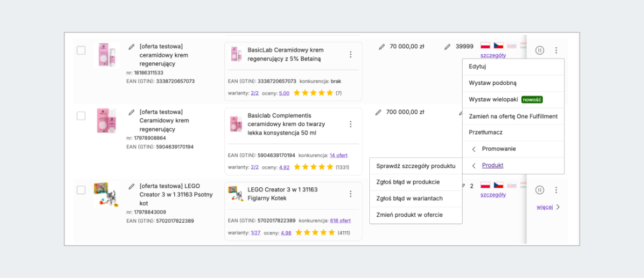Screen dimensions: 644x279
Task: Click pencil to edit quantity 39999
Action: [448, 47]
